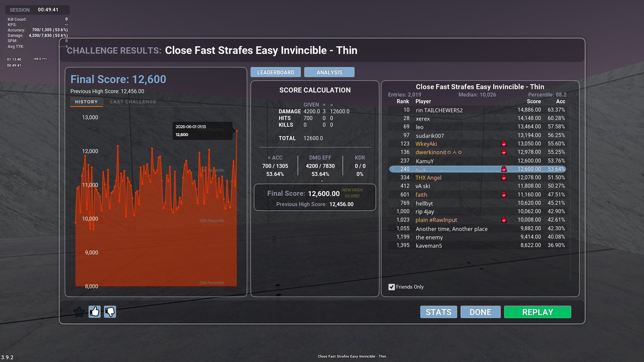
Task: Switch to the Last Challenge tab
Action: coord(133,101)
